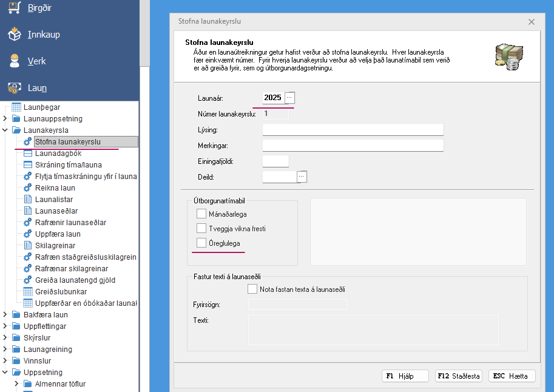Open the Launaár lookup button
This screenshot has width=554, height=392.
pos(289,98)
